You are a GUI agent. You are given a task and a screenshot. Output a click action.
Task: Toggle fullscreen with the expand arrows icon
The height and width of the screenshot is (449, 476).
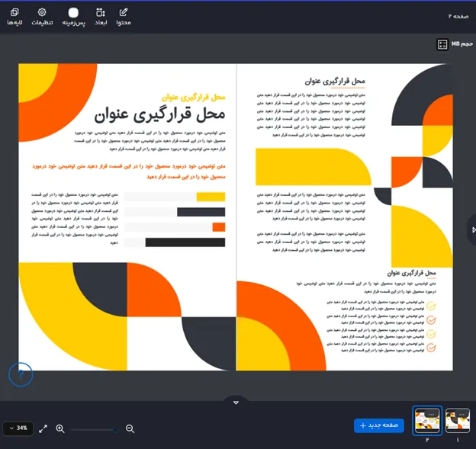coord(43,428)
